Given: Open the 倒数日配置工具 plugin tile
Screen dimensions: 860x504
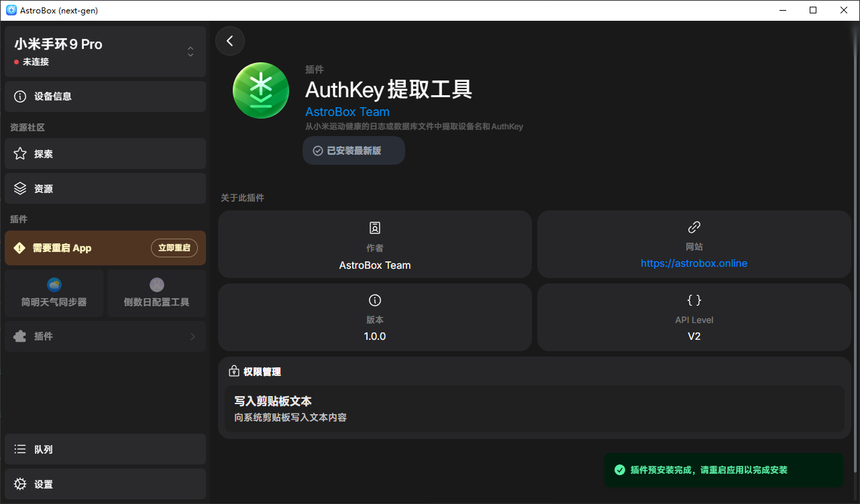Looking at the screenshot, I should 157,294.
